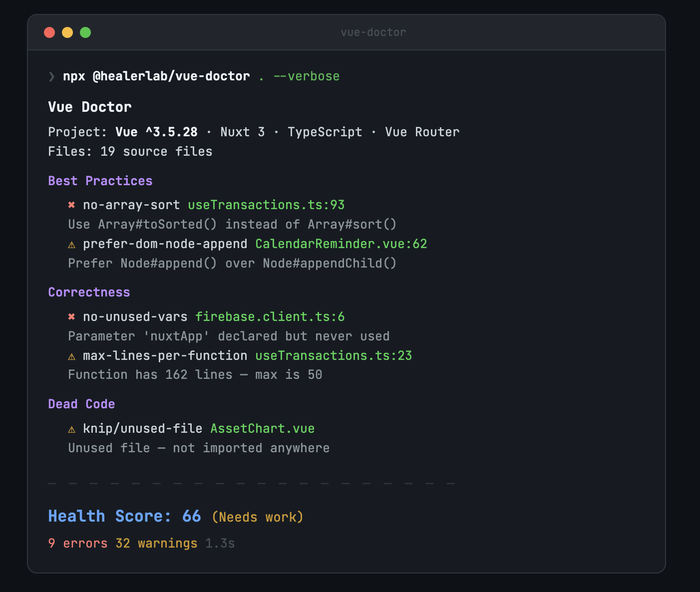This screenshot has height=592, width=700.
Task: Click the red close window button
Action: (x=49, y=32)
